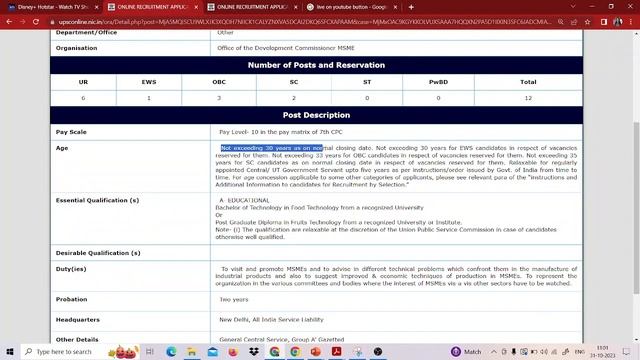Open the browser side panel icon
This screenshot has width=640, height=360.
coord(604,22)
